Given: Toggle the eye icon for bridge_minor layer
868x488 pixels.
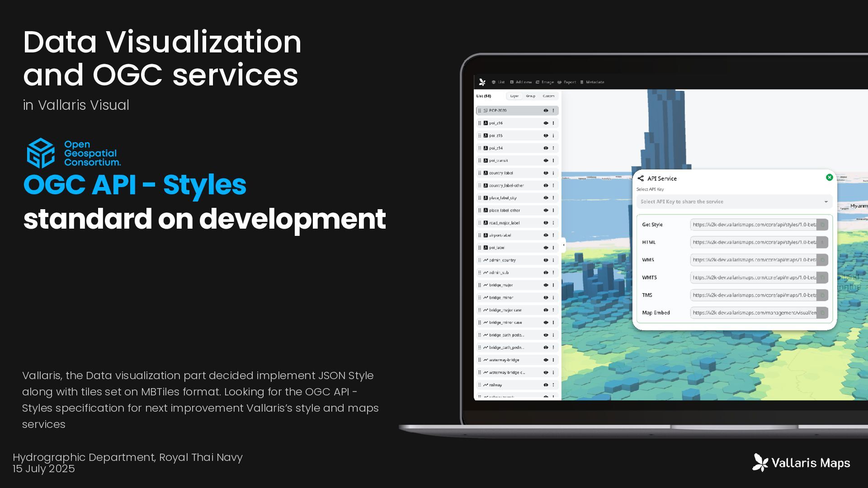Looking at the screenshot, I should (x=546, y=298).
